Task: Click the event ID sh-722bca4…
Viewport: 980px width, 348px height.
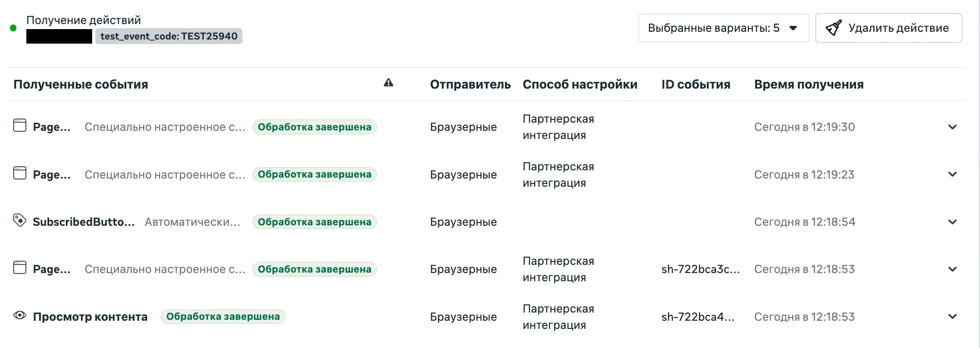Action: click(698, 317)
